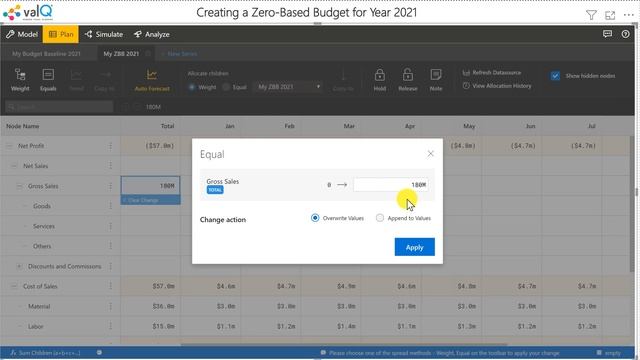Click the Apply button in the dialog
640x360 pixels.
(x=414, y=247)
